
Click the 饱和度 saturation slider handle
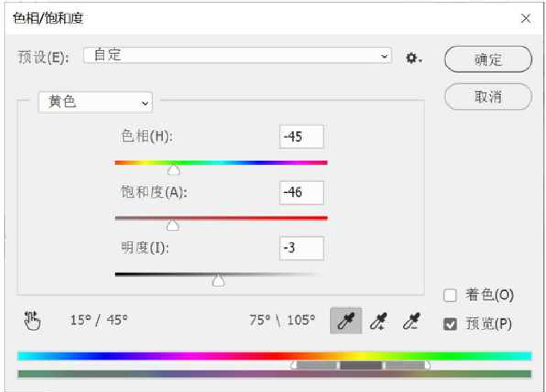coord(173,225)
